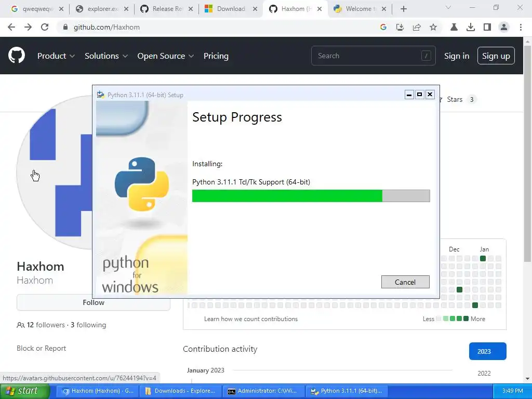The image size is (532, 399).
Task: Open the Pricing page
Action: (x=216, y=56)
